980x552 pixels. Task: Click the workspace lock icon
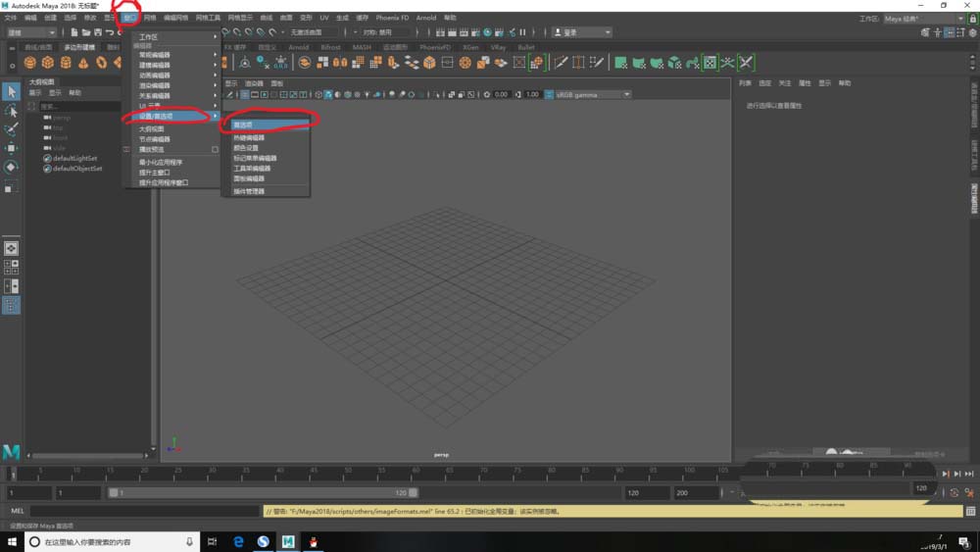972,19
